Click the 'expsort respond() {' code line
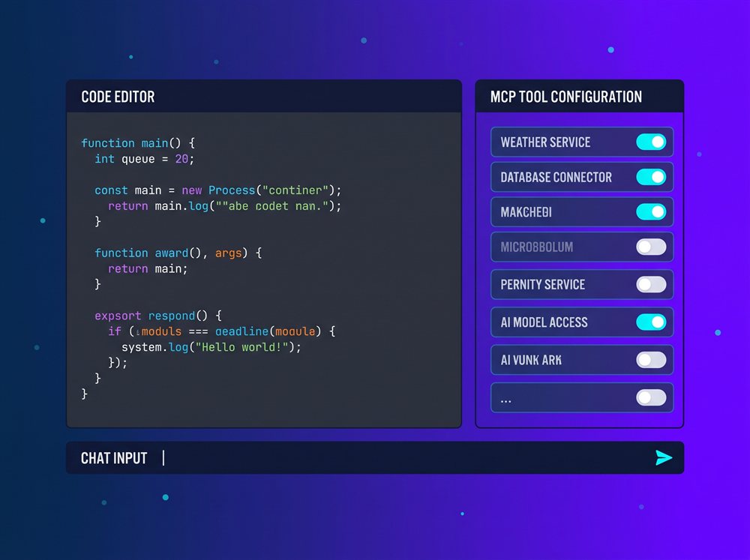This screenshot has height=560, width=750. (x=157, y=316)
